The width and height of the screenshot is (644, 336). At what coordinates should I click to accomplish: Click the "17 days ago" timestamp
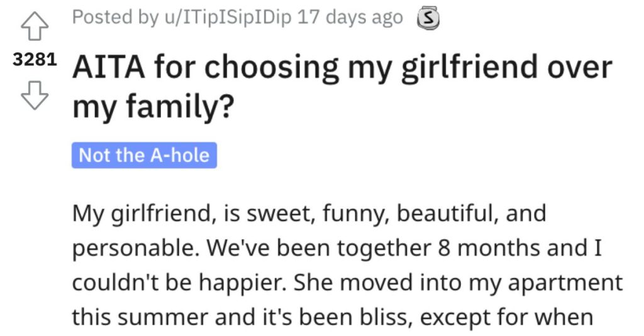click(x=350, y=17)
